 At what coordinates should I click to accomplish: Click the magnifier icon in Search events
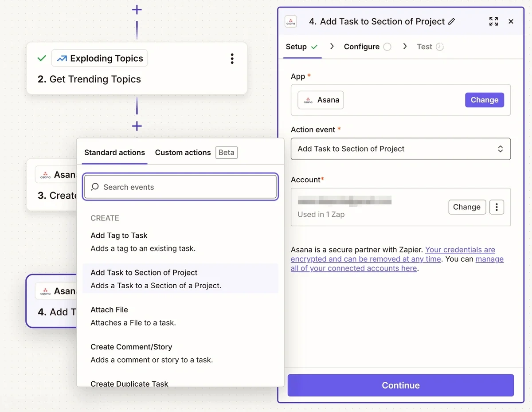click(x=95, y=187)
